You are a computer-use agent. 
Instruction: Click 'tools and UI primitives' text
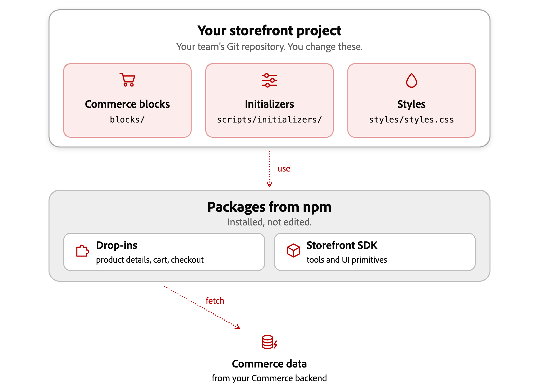347,260
